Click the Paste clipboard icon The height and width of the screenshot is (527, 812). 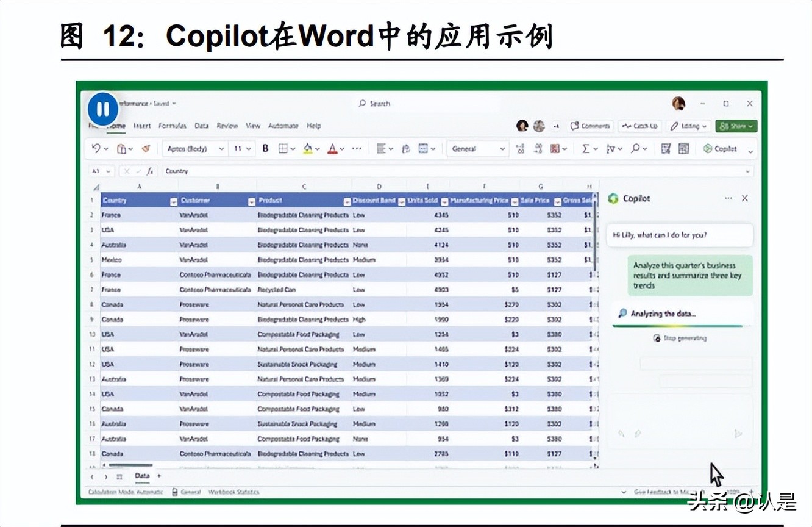pos(121,148)
